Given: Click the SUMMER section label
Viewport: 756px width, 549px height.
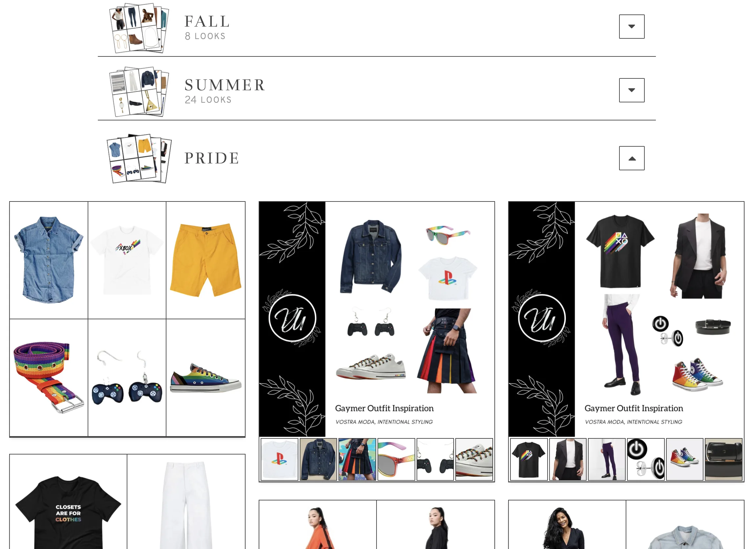Looking at the screenshot, I should point(226,84).
